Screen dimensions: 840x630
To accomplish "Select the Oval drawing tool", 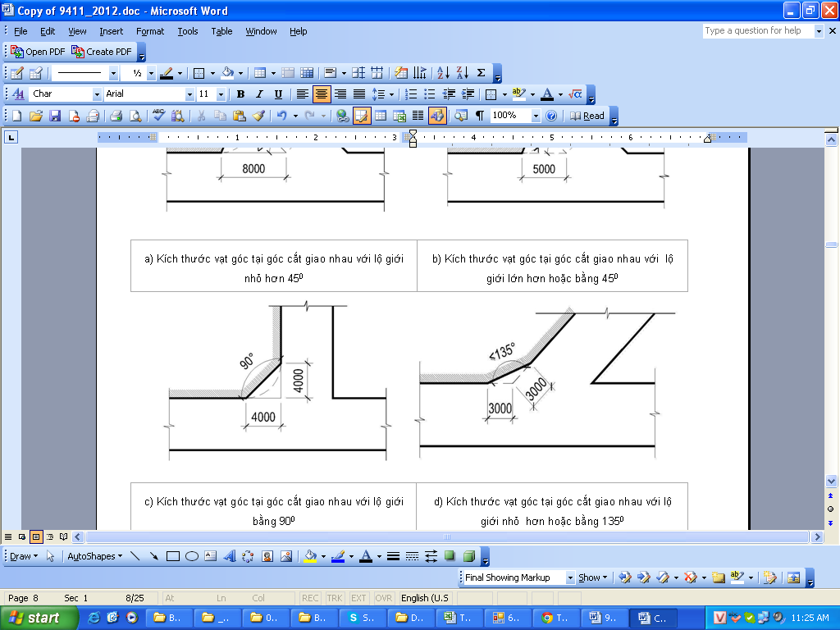I will pos(192,556).
